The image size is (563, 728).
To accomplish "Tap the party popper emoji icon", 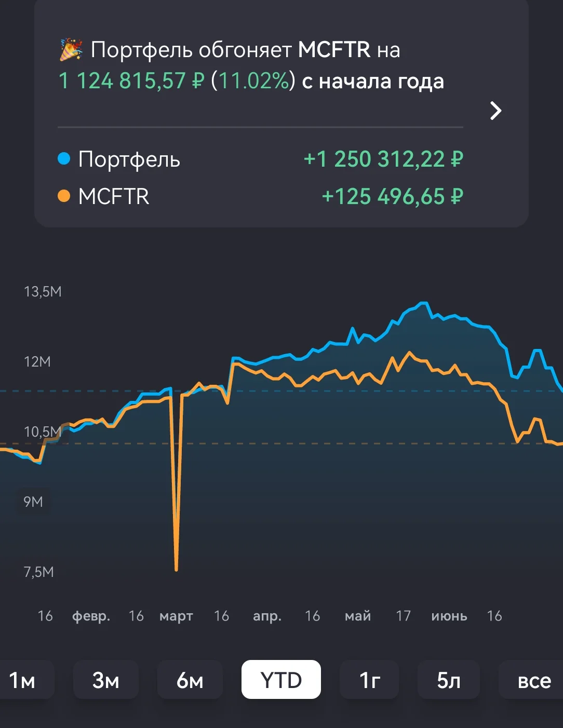I will coord(71,50).
